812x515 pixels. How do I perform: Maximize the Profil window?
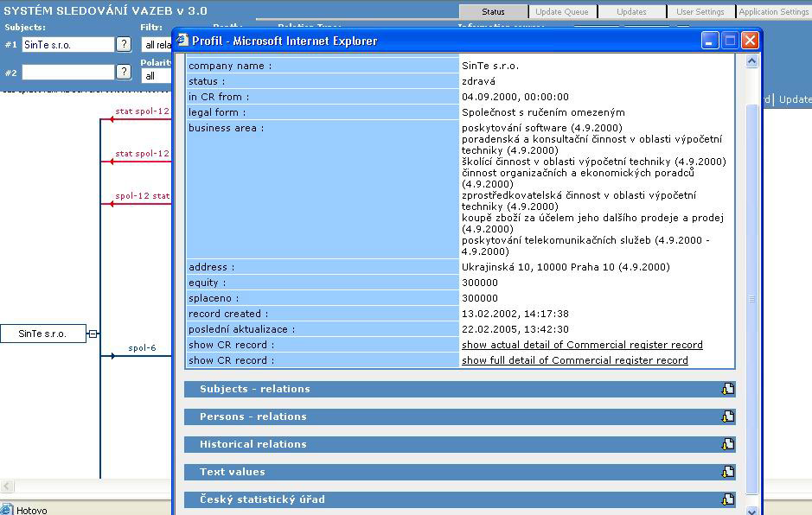(730, 41)
